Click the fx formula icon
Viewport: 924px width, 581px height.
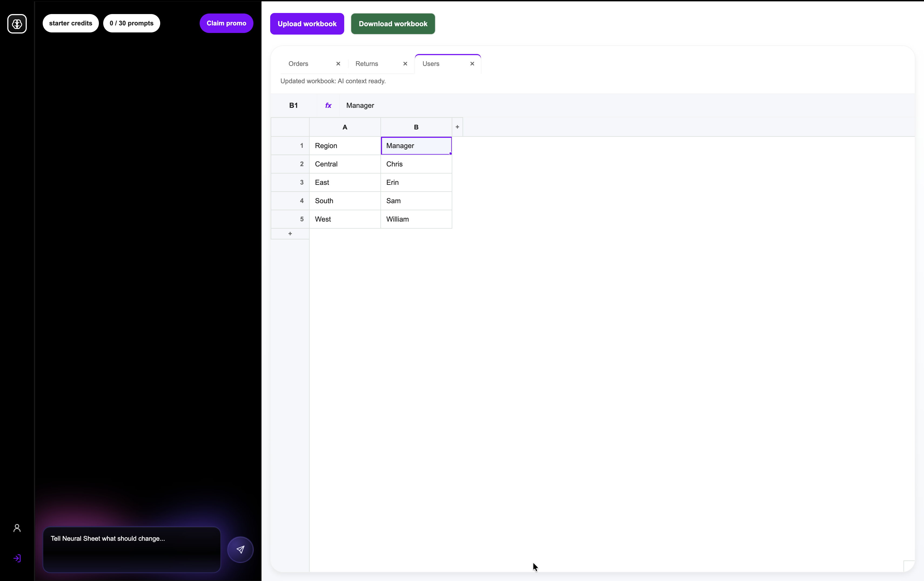[x=328, y=105]
